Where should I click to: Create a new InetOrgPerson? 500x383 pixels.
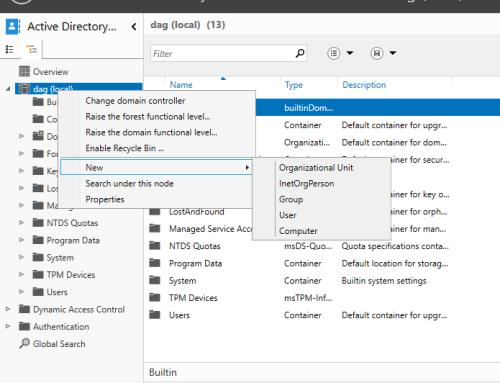306,183
